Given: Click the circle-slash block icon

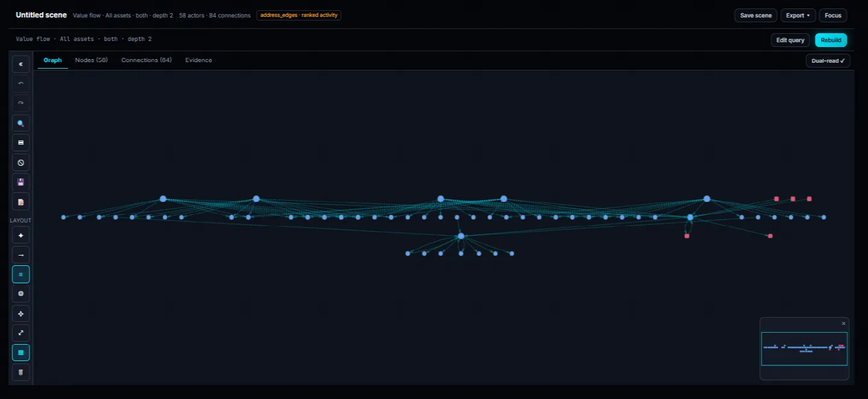Looking at the screenshot, I should tap(20, 163).
